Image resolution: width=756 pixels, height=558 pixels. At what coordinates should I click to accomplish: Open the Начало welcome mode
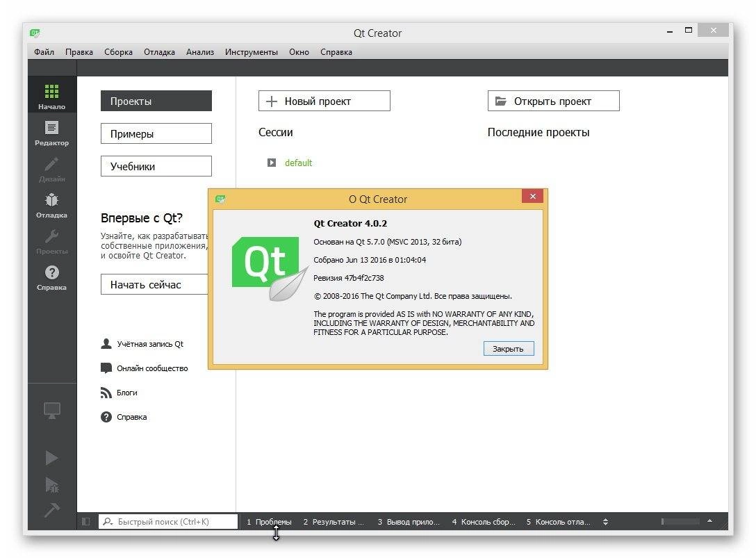tap(51, 95)
